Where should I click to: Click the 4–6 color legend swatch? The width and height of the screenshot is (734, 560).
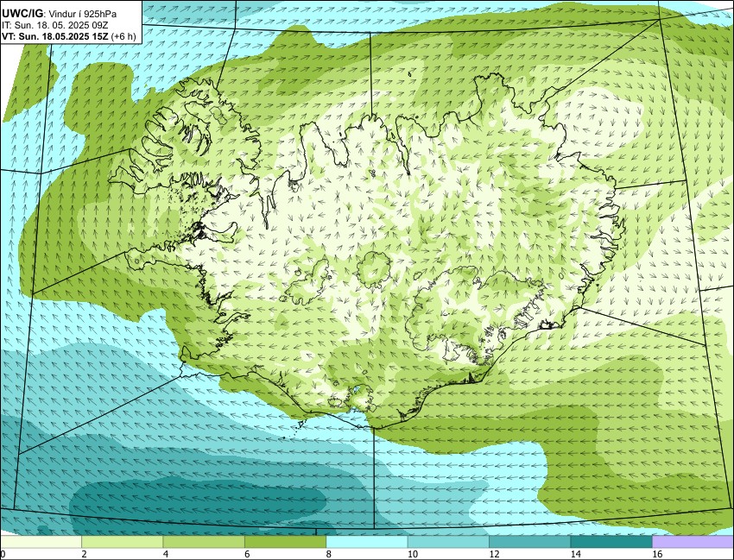[x=204, y=542]
